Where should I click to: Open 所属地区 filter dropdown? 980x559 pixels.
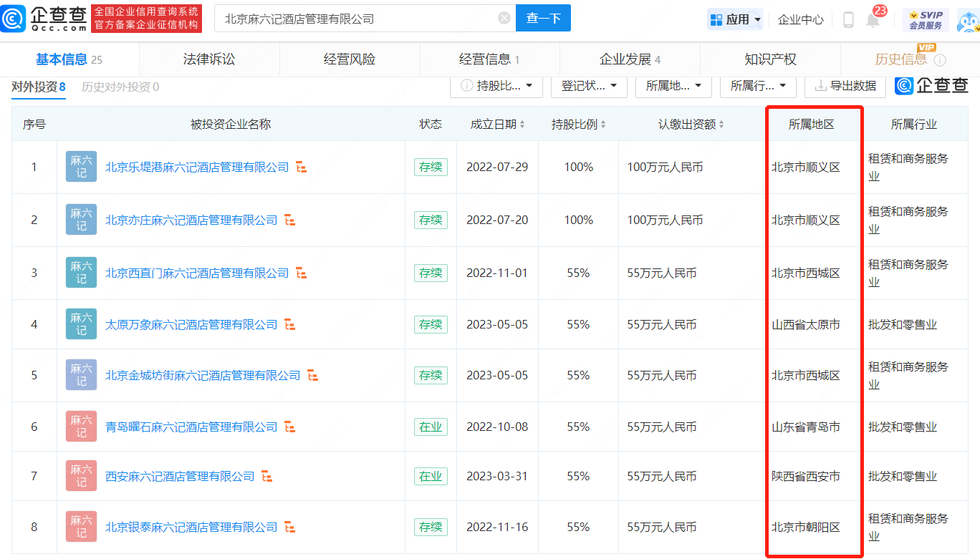tap(673, 86)
